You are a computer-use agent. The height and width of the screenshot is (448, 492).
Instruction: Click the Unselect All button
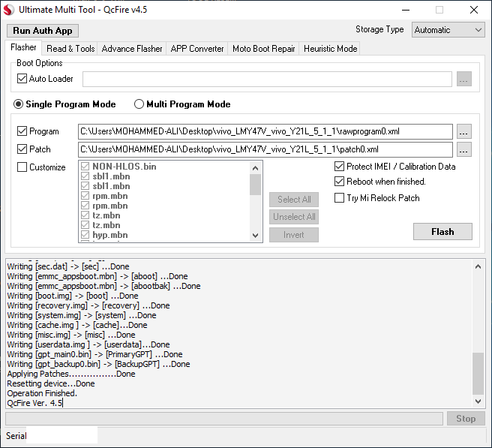(294, 217)
